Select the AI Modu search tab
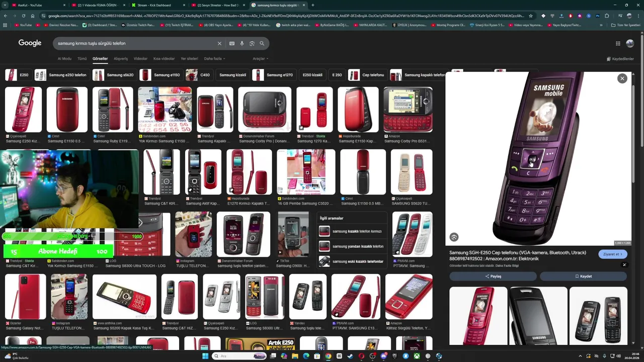This screenshot has width=644, height=362. click(64, 59)
